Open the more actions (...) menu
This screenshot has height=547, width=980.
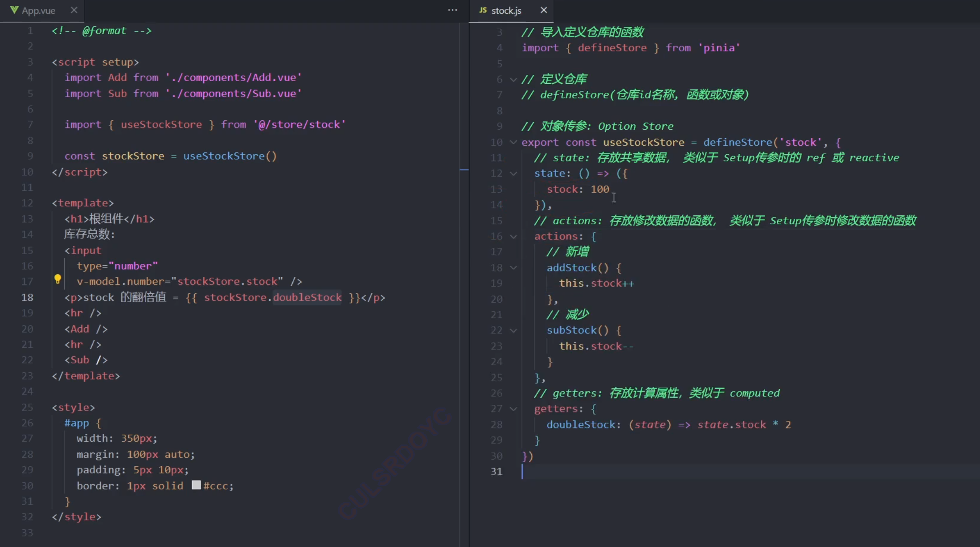pyautogui.click(x=453, y=10)
